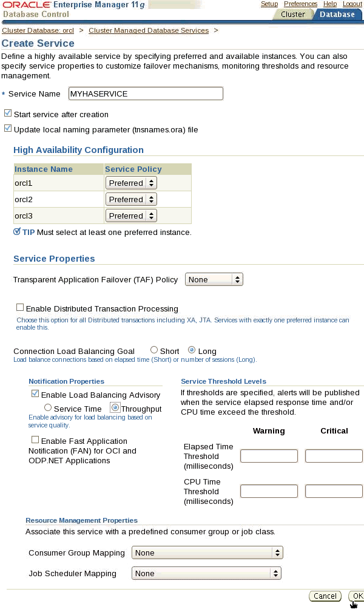
Task: Select the Database tab
Action: pyautogui.click(x=337, y=14)
